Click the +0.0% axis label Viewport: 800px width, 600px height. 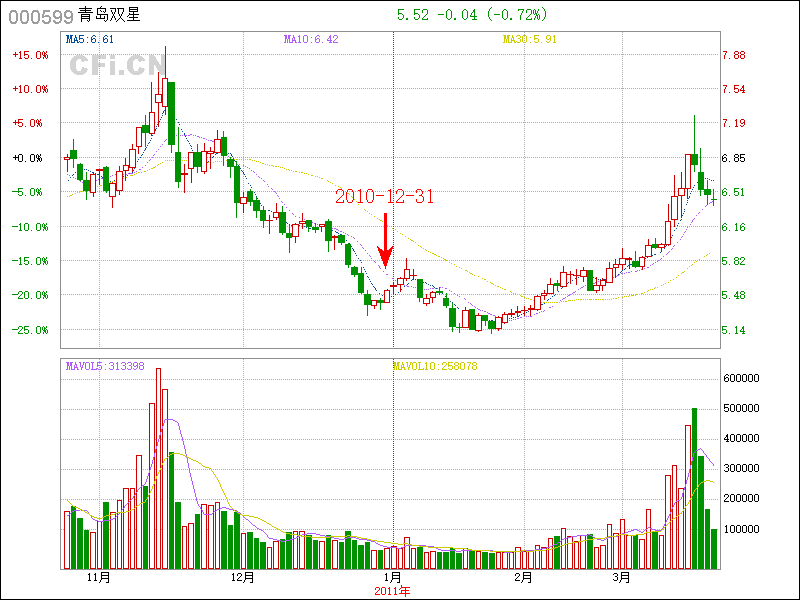click(28, 158)
